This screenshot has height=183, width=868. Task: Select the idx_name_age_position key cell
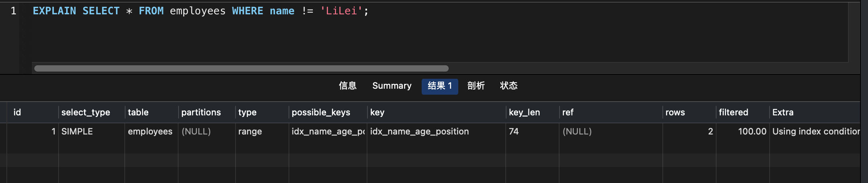click(x=419, y=132)
